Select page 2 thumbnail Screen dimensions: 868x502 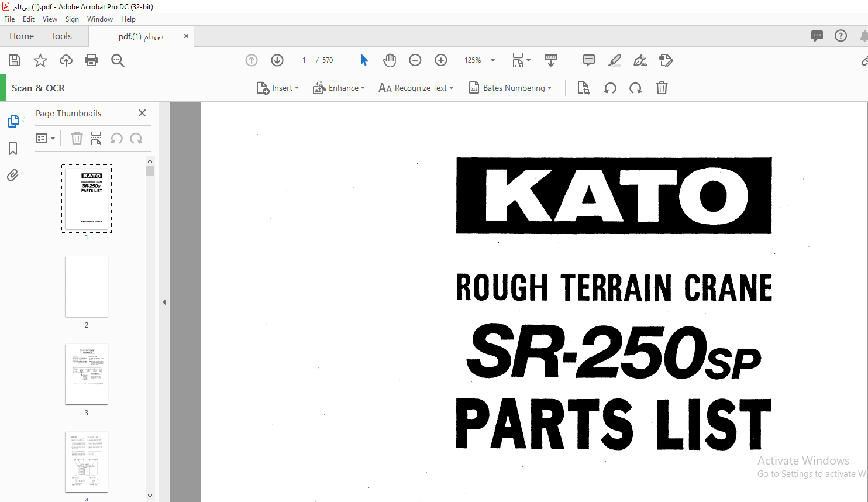[87, 286]
